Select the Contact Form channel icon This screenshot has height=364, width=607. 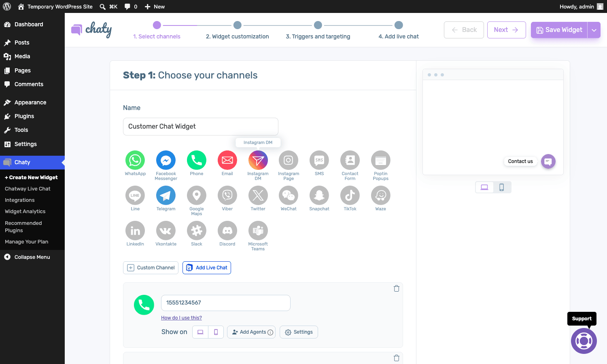point(350,161)
